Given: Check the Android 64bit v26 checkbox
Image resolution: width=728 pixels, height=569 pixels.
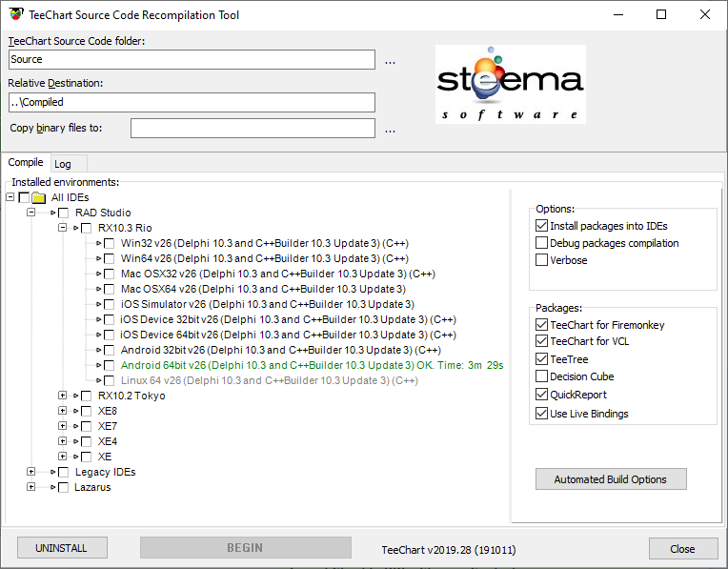Looking at the screenshot, I should (110, 366).
